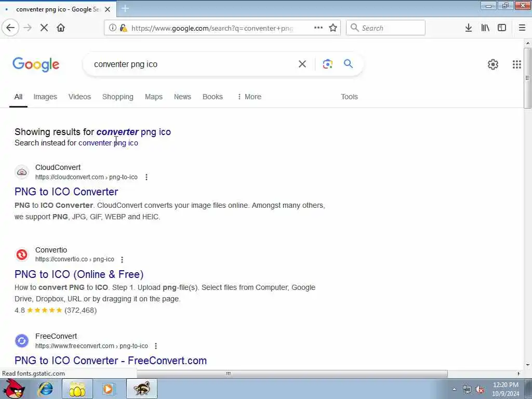Open a new browser tab

pos(125,9)
